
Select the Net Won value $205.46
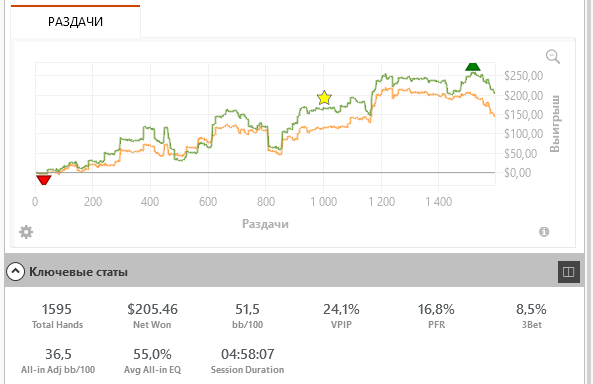point(152,309)
